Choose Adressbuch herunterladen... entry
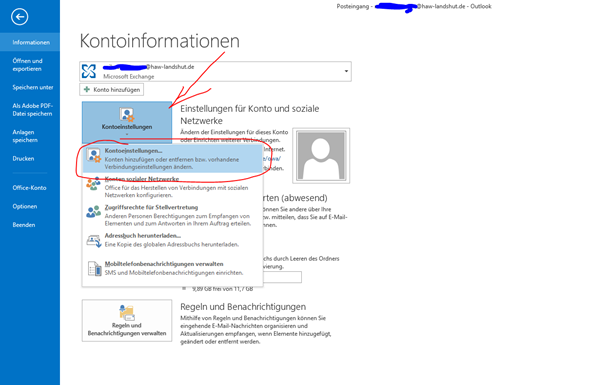 172,240
